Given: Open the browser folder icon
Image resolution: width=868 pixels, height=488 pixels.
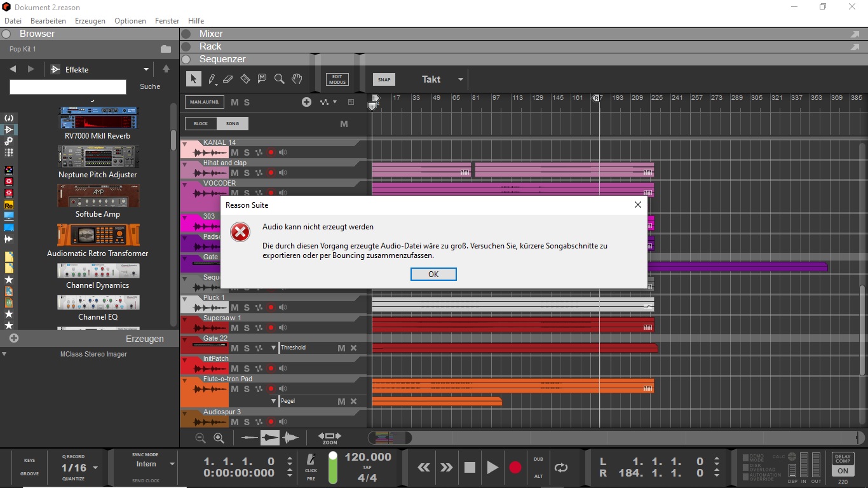Looking at the screenshot, I should (x=166, y=49).
